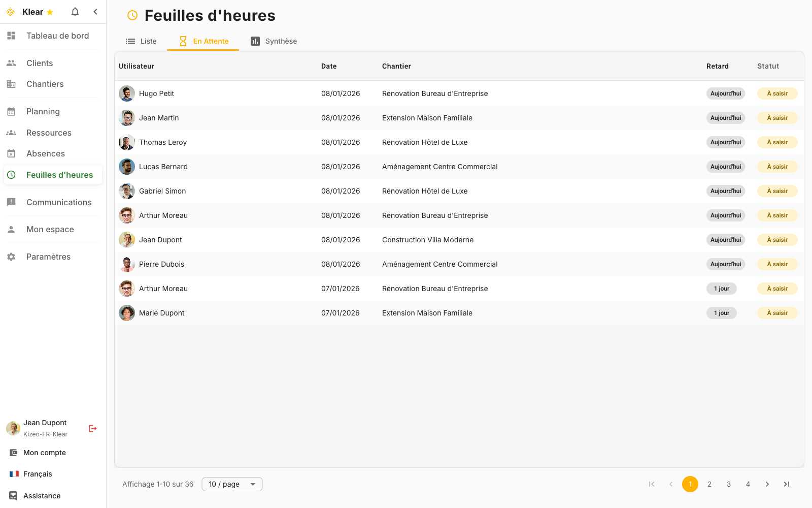
Task: Click À saisir status for Hugo Petit
Action: tap(777, 93)
